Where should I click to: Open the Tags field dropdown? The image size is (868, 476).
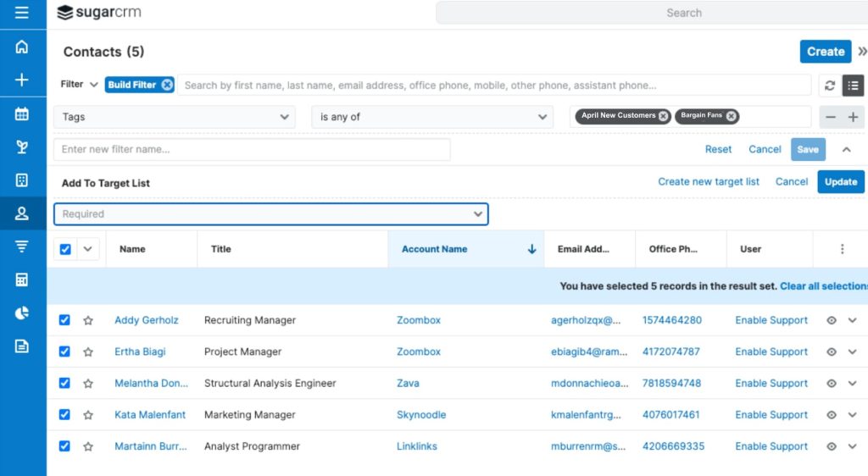point(175,117)
